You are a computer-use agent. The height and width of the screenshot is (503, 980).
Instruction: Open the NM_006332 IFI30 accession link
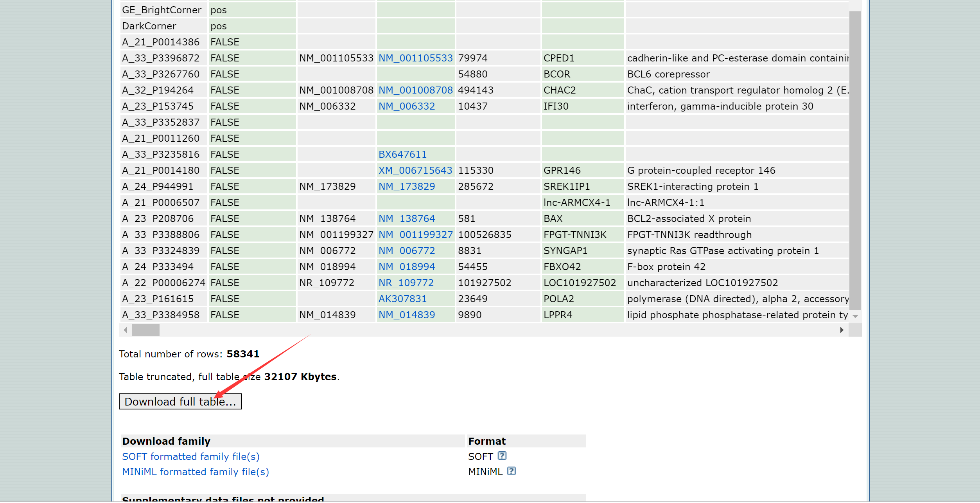coord(406,106)
